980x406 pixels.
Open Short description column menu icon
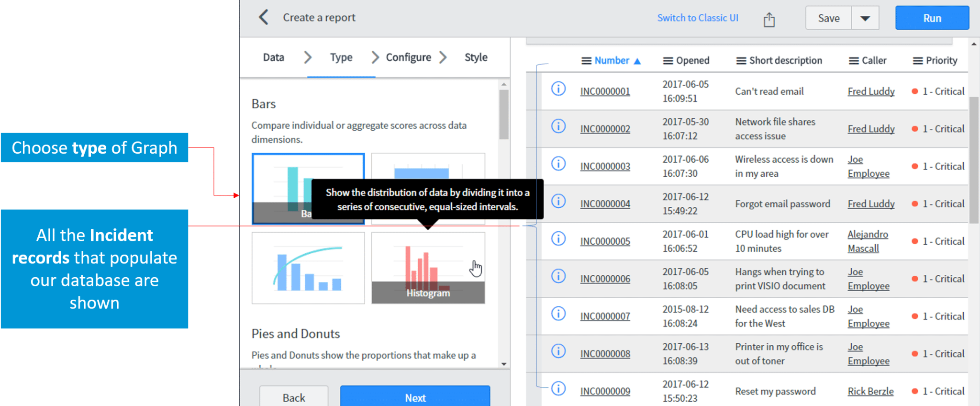(x=741, y=61)
